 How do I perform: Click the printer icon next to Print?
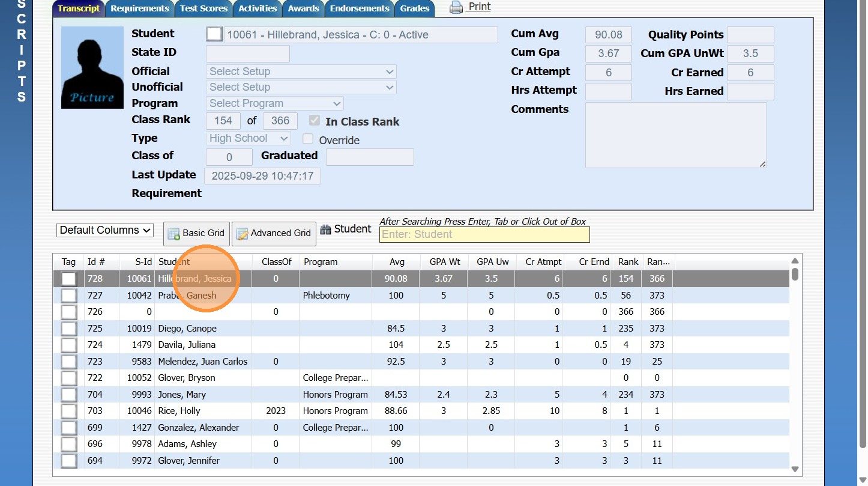(x=456, y=8)
